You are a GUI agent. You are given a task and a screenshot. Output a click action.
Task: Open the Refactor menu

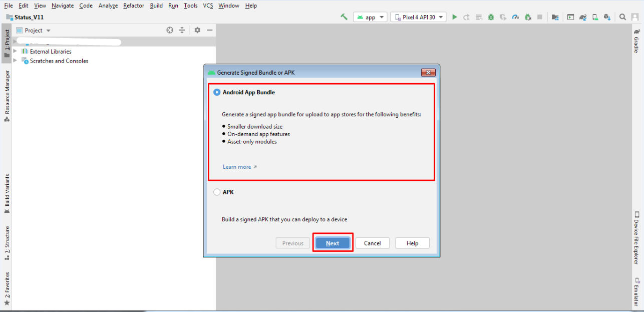pyautogui.click(x=134, y=6)
